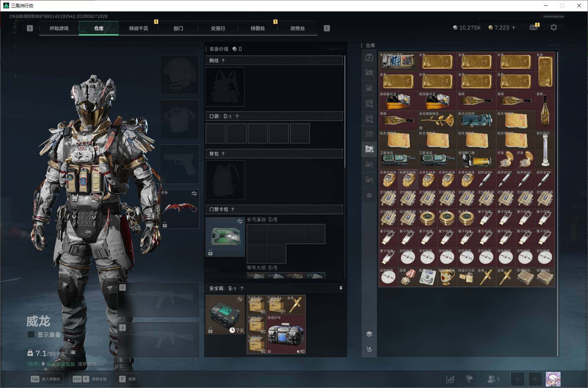This screenshot has width=588, height=388.
Task: Click the E key next-tab icon
Action: point(327,28)
